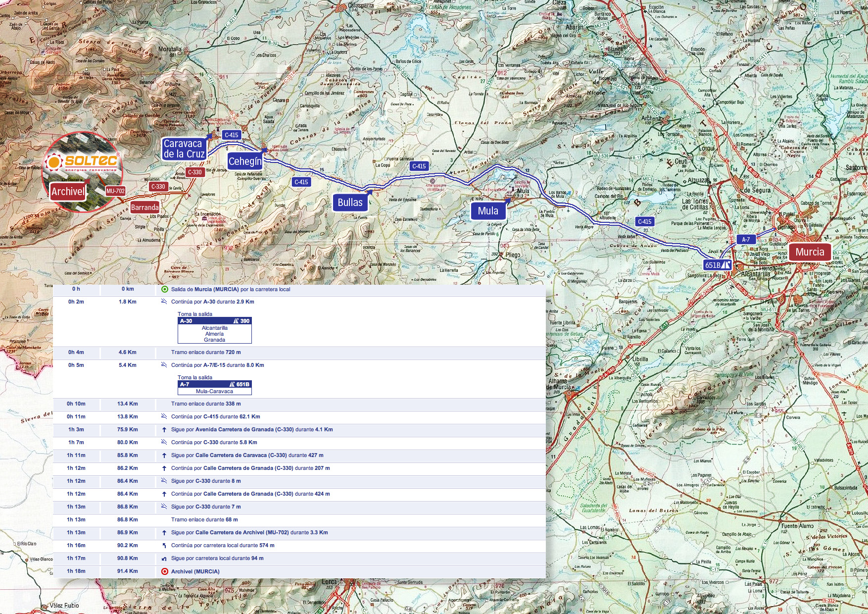Select the Bullas blue town label

point(350,203)
